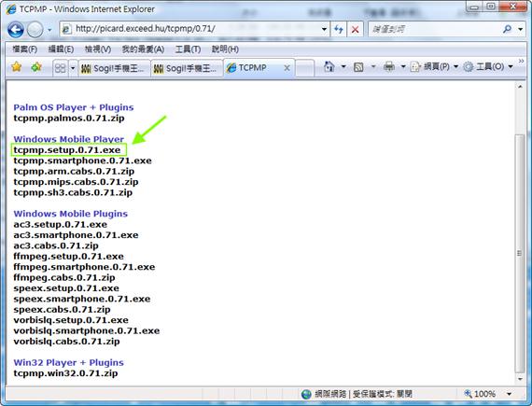Open the recent pages dropdown arrow
The image size is (532, 406).
[x=49, y=30]
